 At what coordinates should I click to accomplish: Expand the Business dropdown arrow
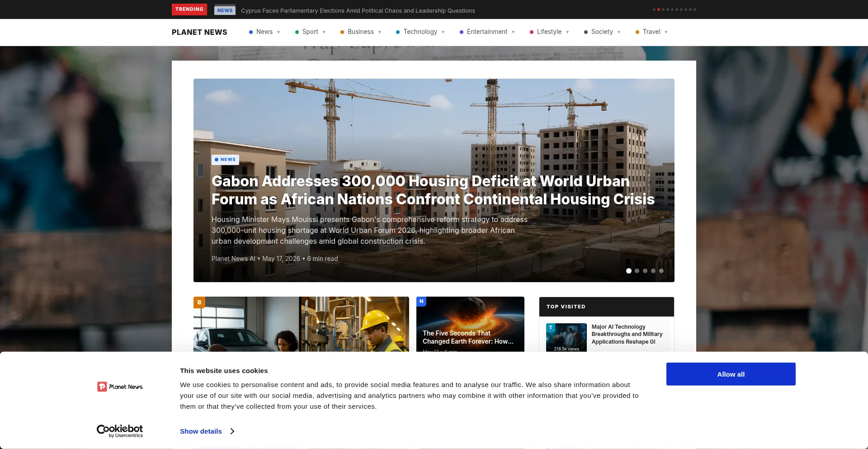pyautogui.click(x=380, y=32)
